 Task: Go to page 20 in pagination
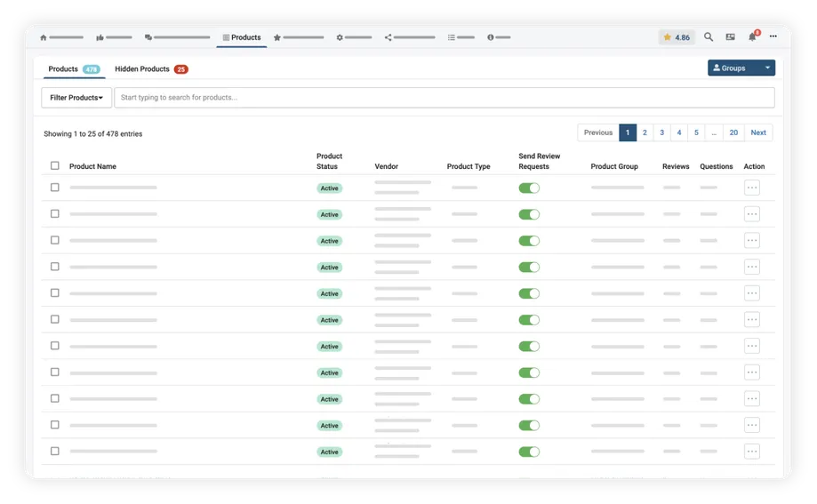click(733, 132)
